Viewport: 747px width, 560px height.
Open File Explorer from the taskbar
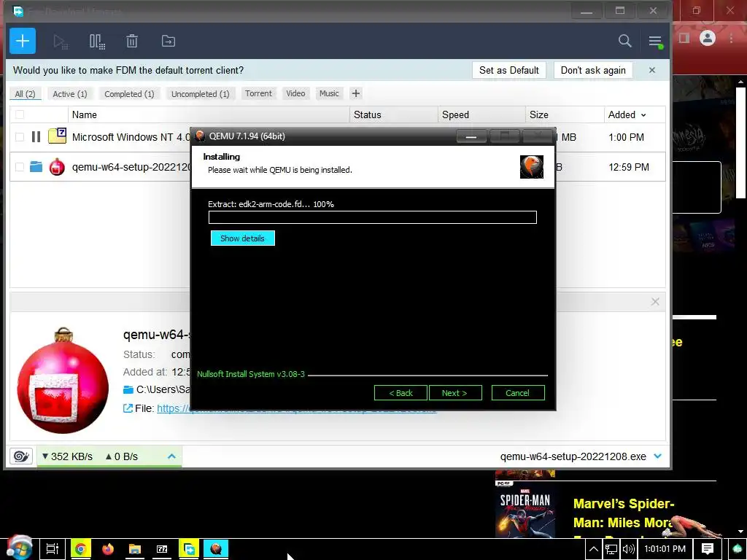click(135, 549)
